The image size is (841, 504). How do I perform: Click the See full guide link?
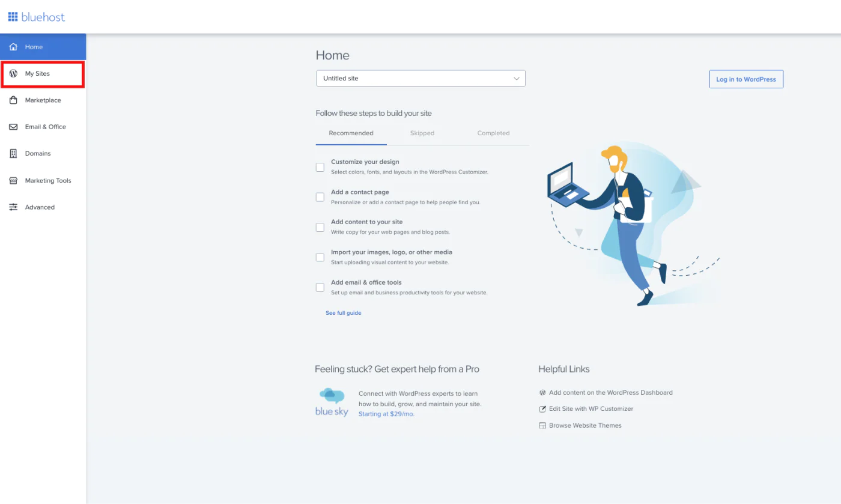point(344,313)
